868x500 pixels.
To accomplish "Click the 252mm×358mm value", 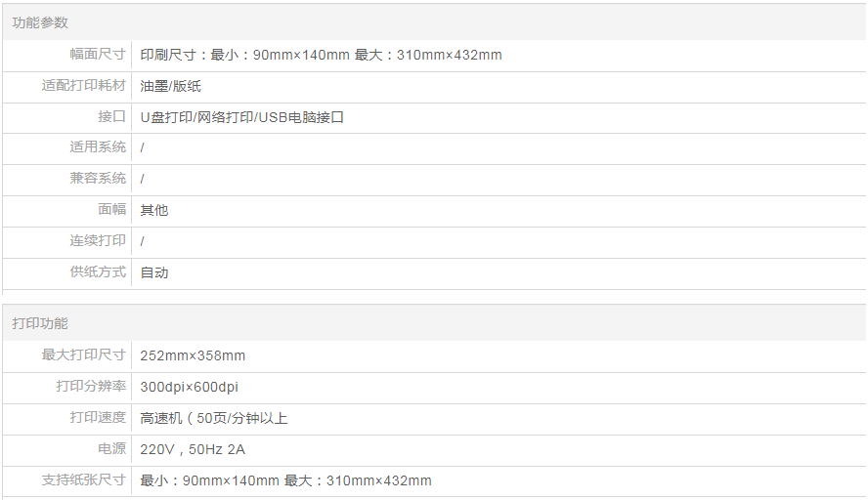I will (x=193, y=355).
